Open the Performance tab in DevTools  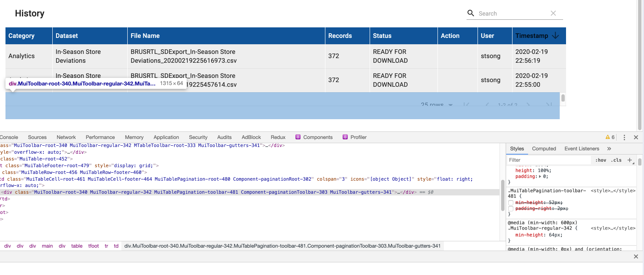100,137
